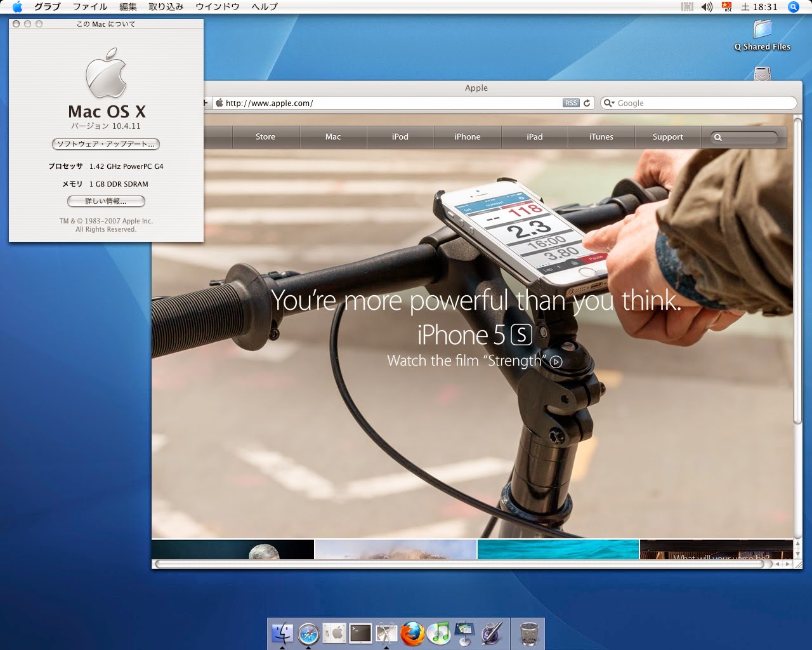Click the purple pen icon in Dock

click(x=492, y=633)
